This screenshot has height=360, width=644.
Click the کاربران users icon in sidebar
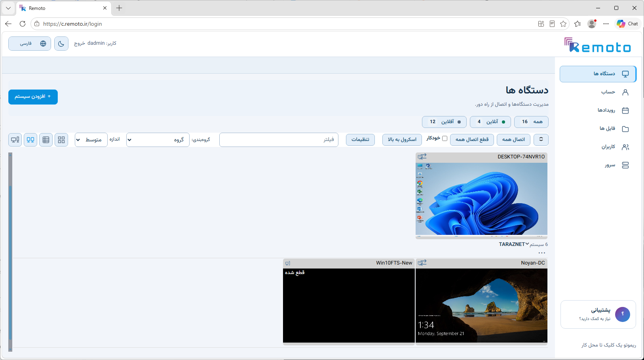click(625, 147)
